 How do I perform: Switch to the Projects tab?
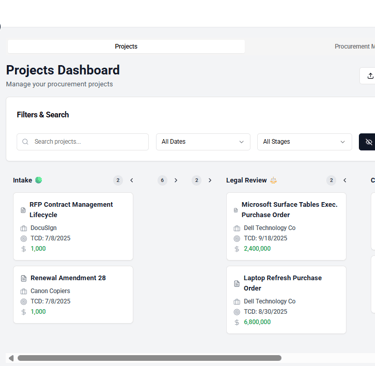click(126, 46)
